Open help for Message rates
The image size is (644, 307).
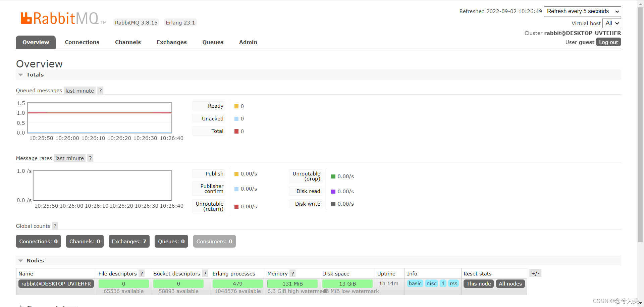[x=90, y=158]
